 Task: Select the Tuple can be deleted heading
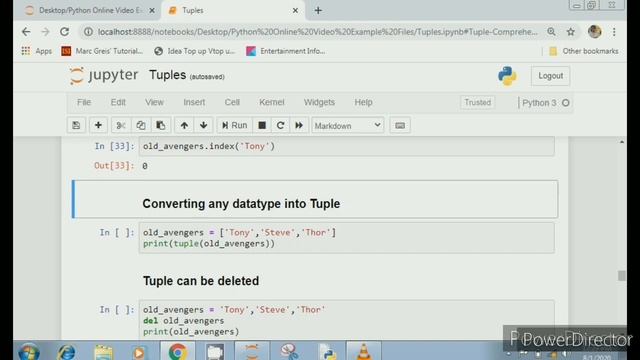point(201,281)
